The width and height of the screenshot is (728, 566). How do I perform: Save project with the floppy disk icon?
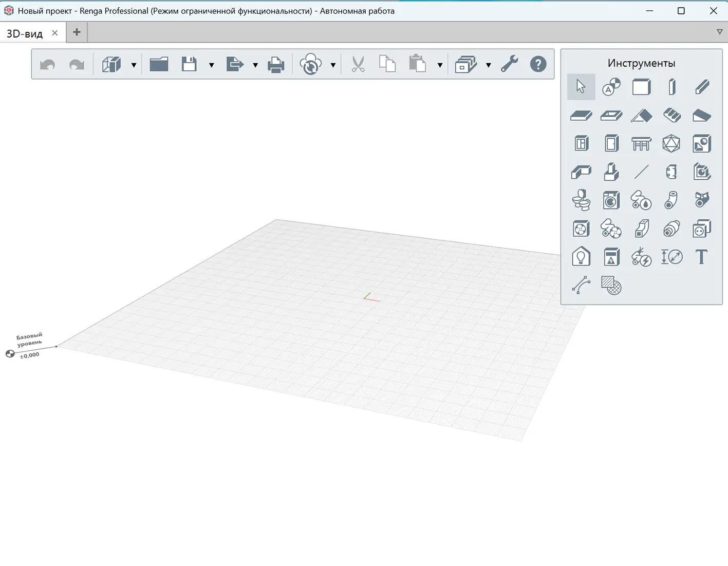(189, 65)
